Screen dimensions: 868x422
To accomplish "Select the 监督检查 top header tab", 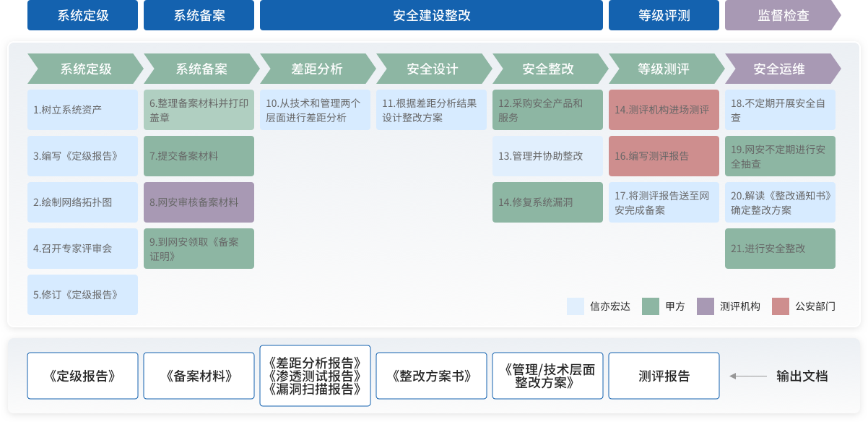I will pos(782,15).
